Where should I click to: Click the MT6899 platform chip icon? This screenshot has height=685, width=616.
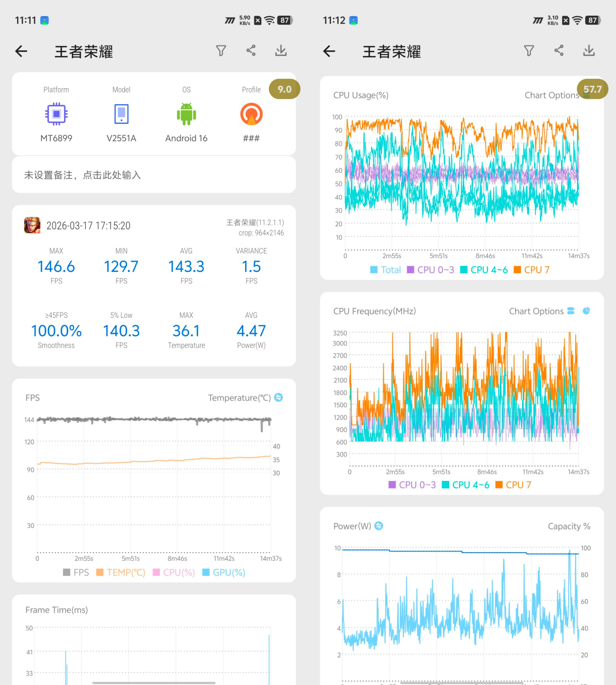pyautogui.click(x=56, y=114)
